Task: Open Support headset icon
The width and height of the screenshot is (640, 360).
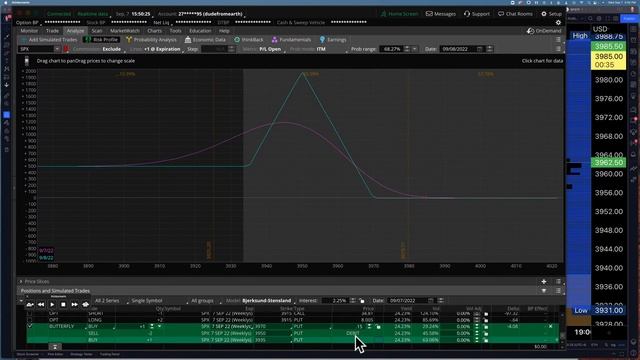Action: (467, 14)
